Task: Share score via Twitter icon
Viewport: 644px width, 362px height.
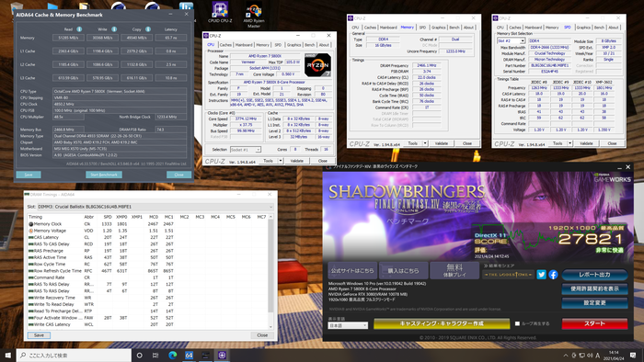Action: [x=541, y=275]
